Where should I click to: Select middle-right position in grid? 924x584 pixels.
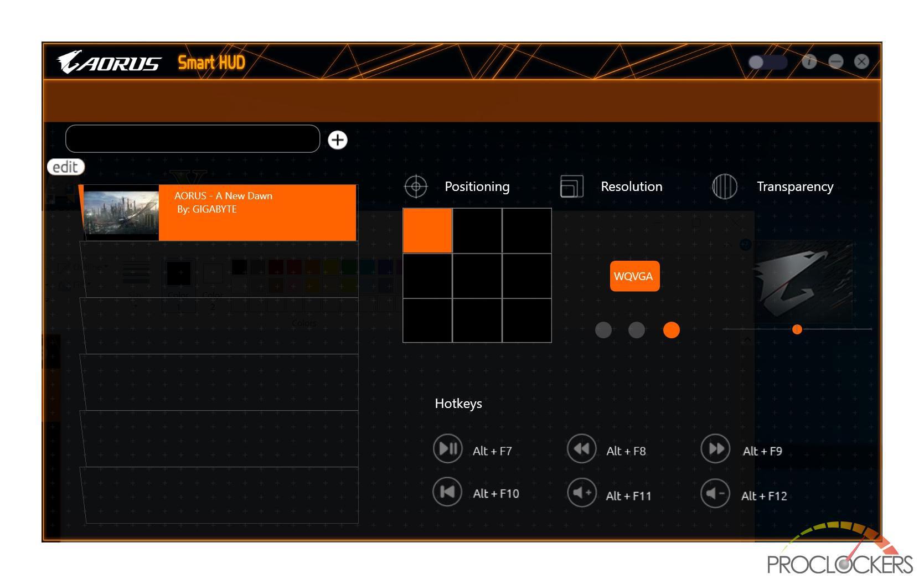click(527, 276)
